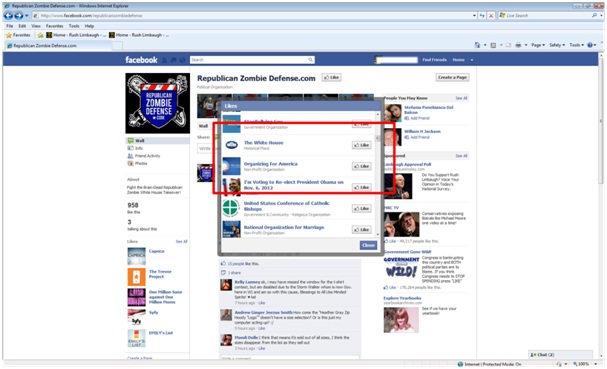The image size is (607, 369).
Task: Click the browser Forward arrow button
Action: (18, 15)
